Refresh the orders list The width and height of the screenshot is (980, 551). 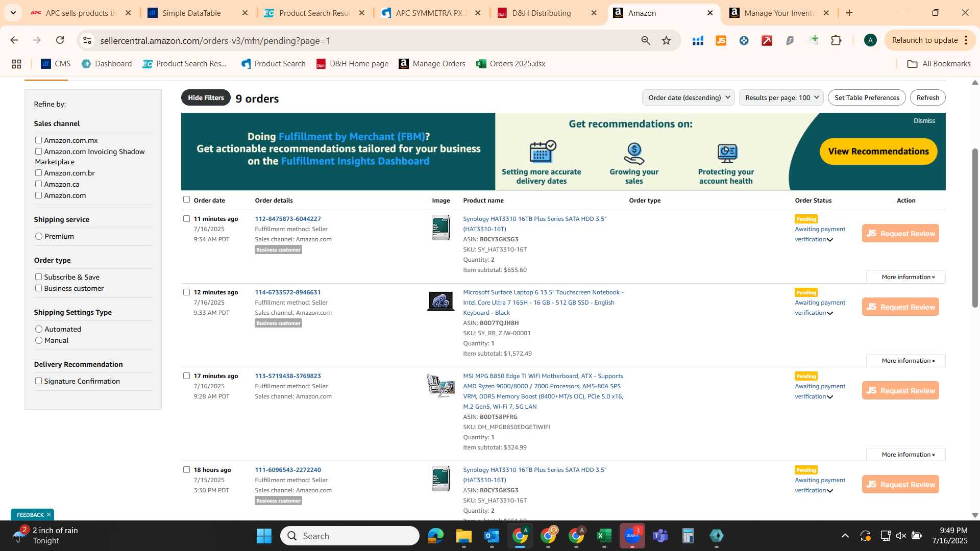tap(927, 97)
